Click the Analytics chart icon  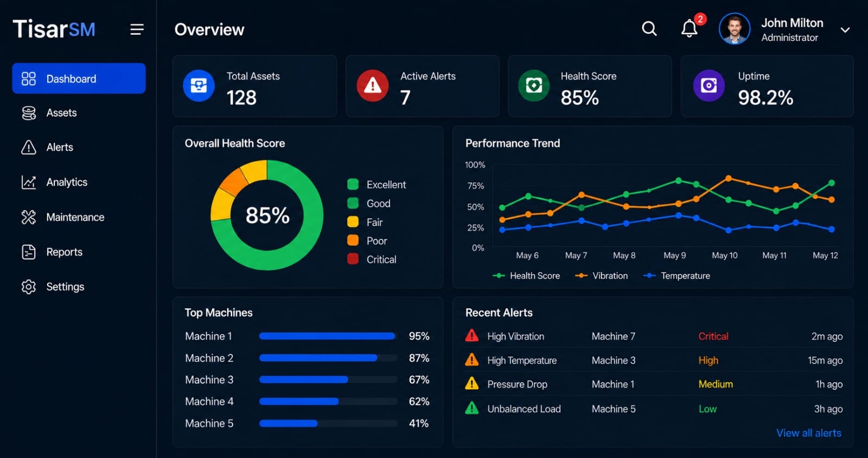29,182
